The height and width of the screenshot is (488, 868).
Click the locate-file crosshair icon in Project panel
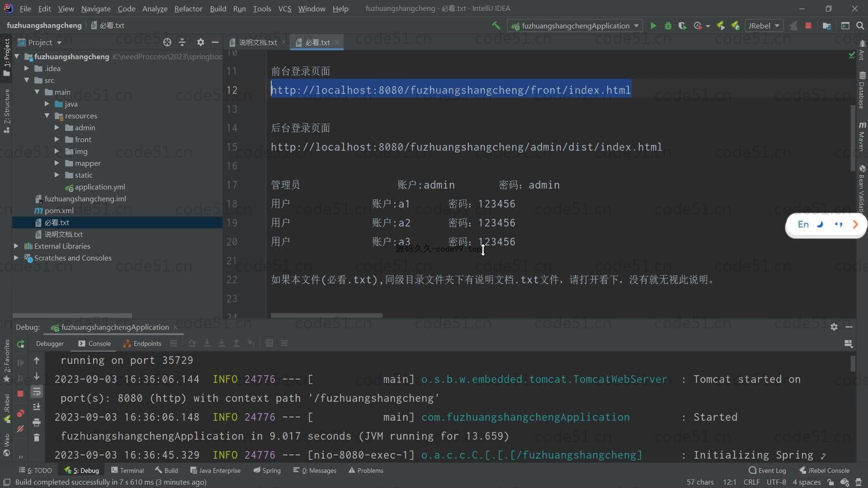167,42
